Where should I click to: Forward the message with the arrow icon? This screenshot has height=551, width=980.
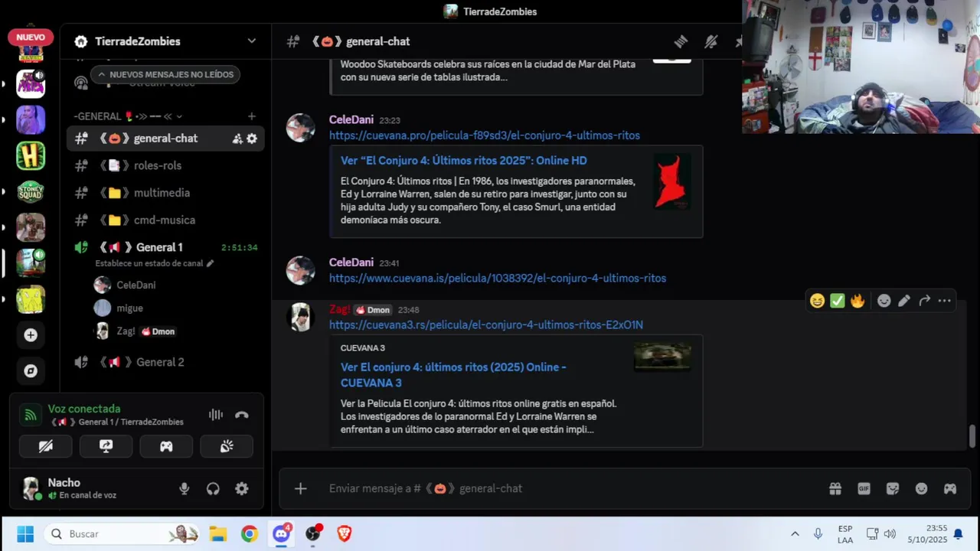pos(924,301)
